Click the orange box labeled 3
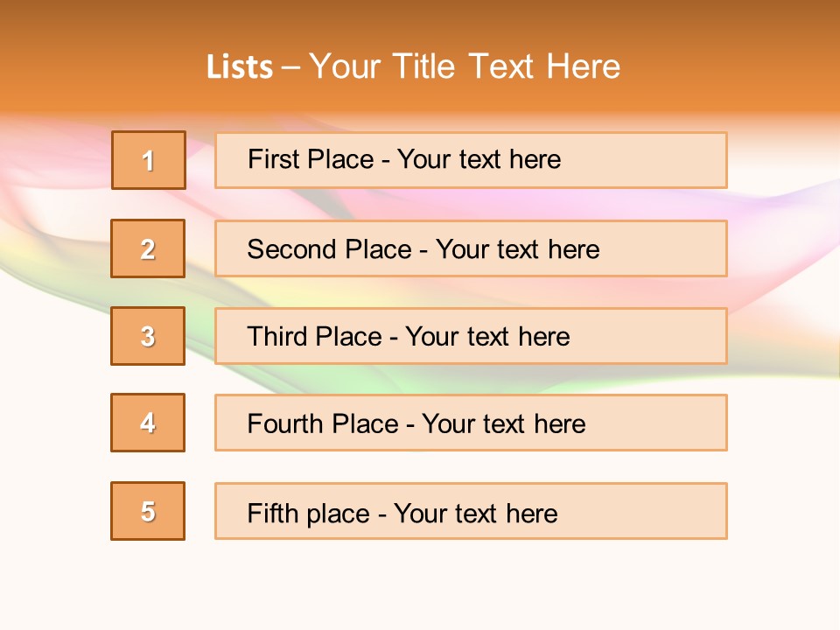 pos(148,336)
